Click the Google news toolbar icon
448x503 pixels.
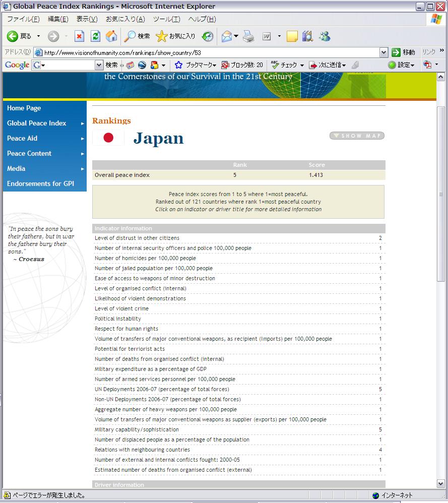point(130,65)
